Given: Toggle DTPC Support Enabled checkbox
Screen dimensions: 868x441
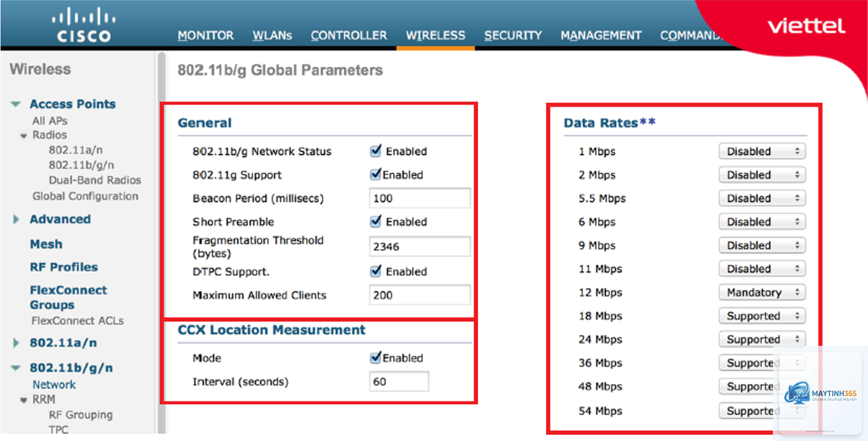Looking at the screenshot, I should point(376,271).
